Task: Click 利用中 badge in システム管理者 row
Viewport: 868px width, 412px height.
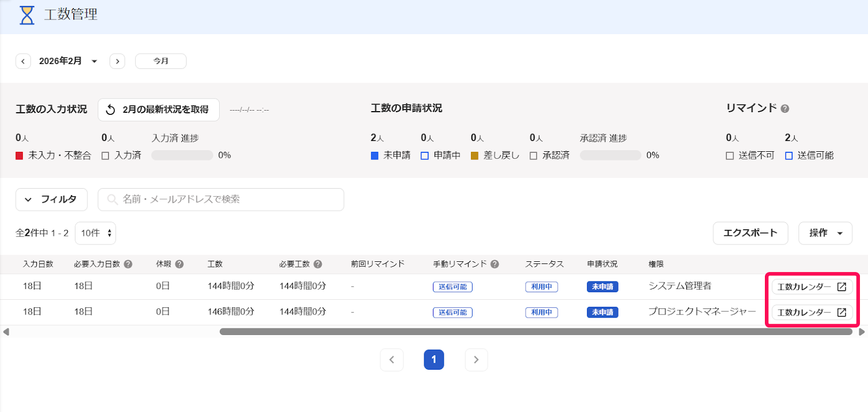Action: pos(541,287)
